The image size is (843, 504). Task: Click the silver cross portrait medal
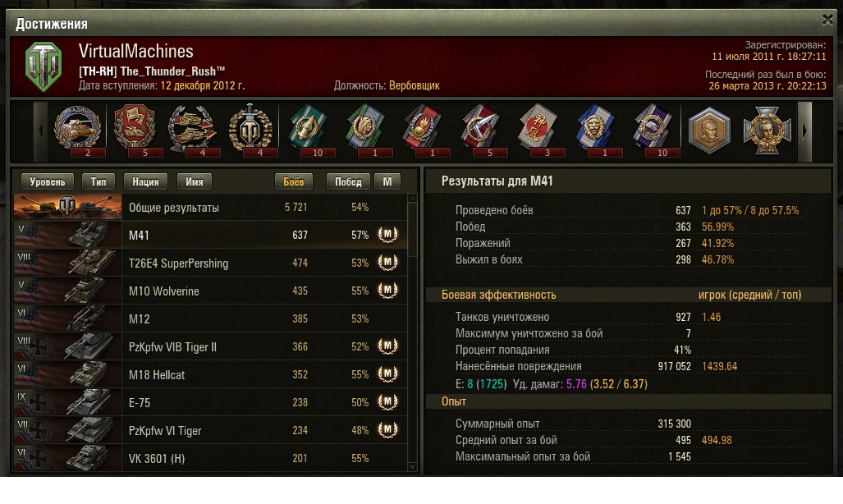(767, 130)
